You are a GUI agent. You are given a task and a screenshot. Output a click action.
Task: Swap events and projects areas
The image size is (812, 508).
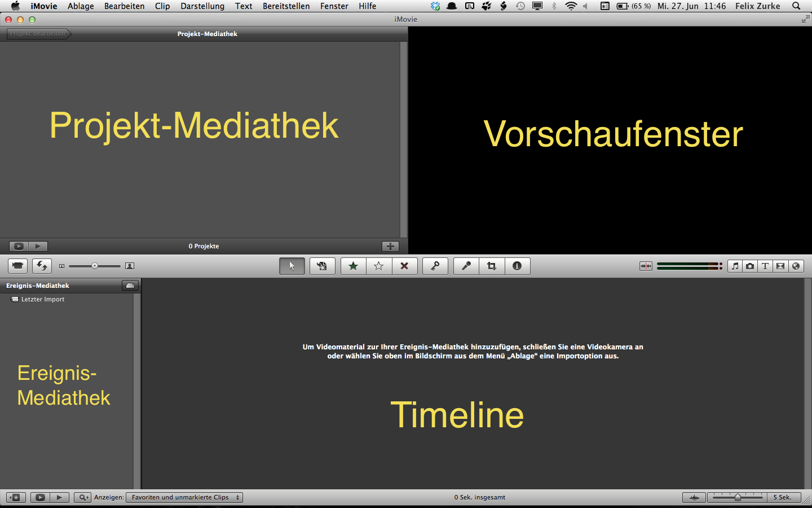click(42, 266)
